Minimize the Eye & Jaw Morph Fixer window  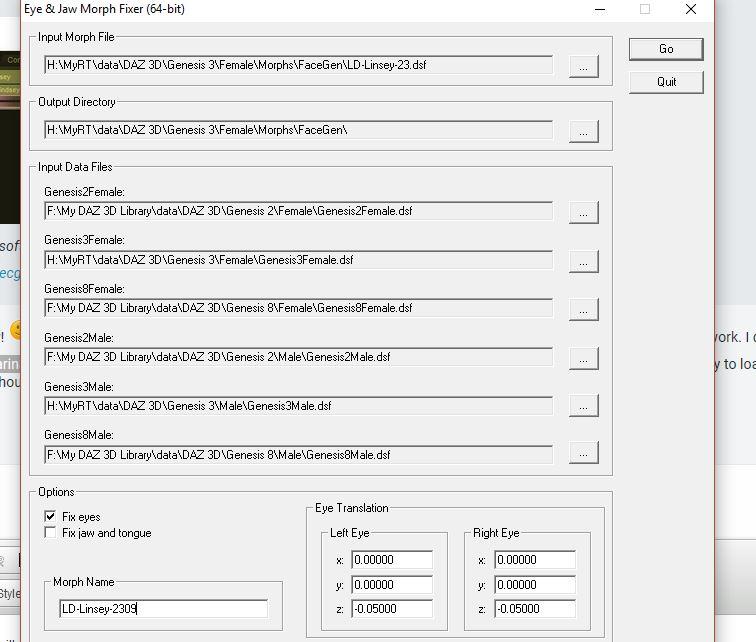(x=600, y=10)
